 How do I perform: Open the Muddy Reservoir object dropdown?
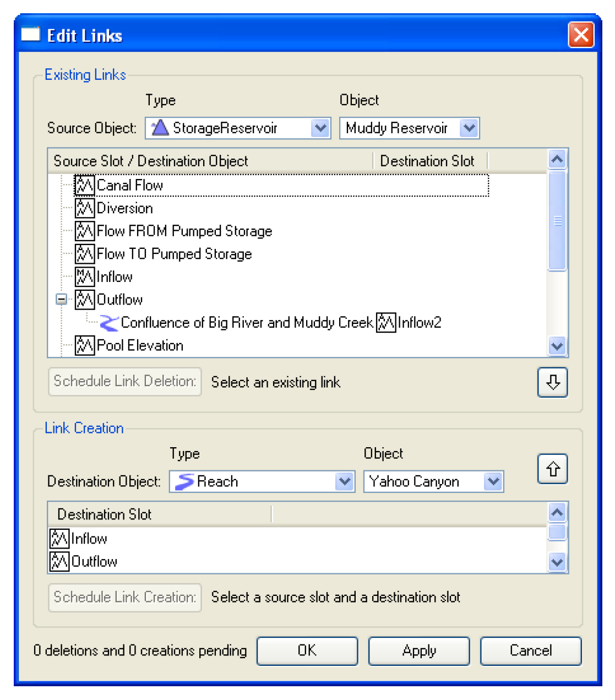469,128
